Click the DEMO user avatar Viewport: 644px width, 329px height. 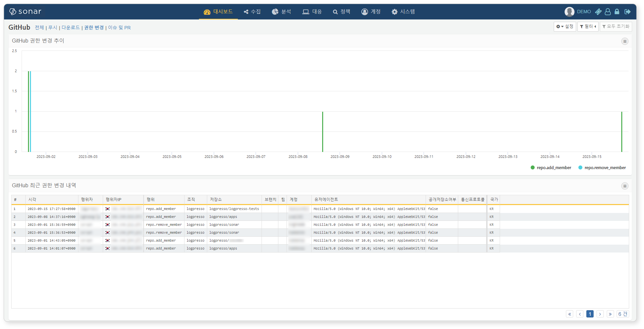pos(569,12)
